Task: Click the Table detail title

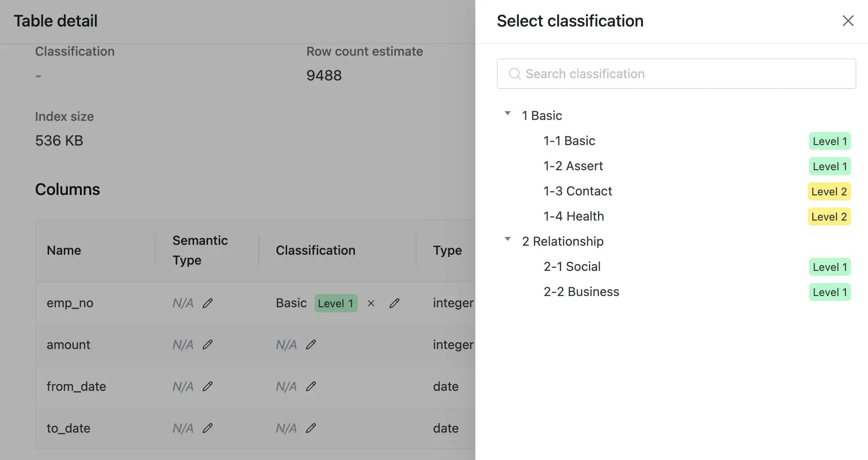Action: (55, 21)
